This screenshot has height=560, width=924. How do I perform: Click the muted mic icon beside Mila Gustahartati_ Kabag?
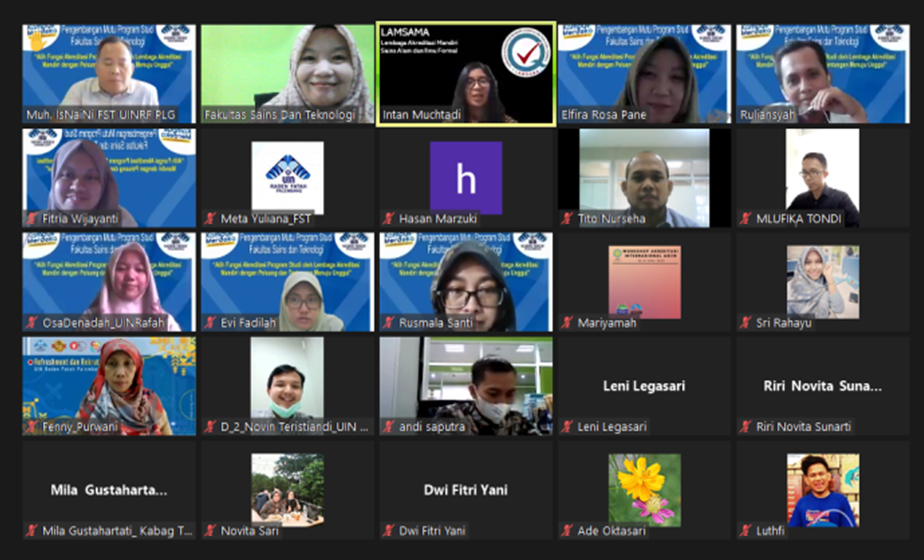pos(31,531)
